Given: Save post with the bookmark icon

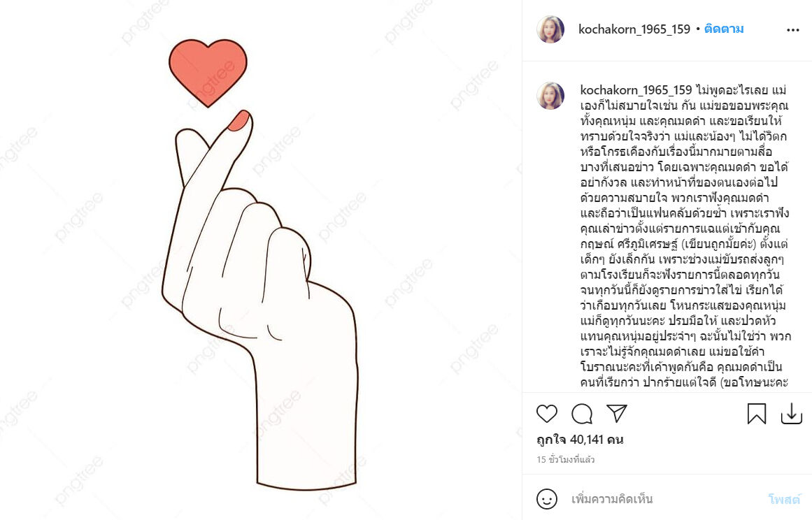Looking at the screenshot, I should pos(757,413).
